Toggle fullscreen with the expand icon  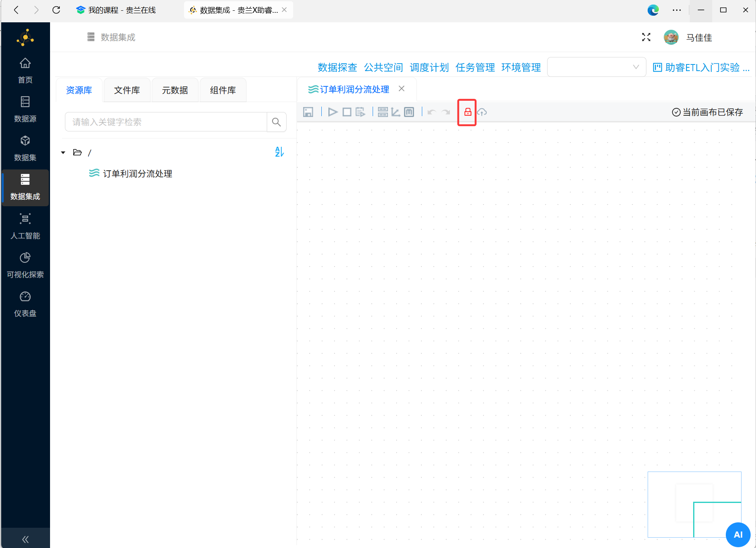pos(646,37)
